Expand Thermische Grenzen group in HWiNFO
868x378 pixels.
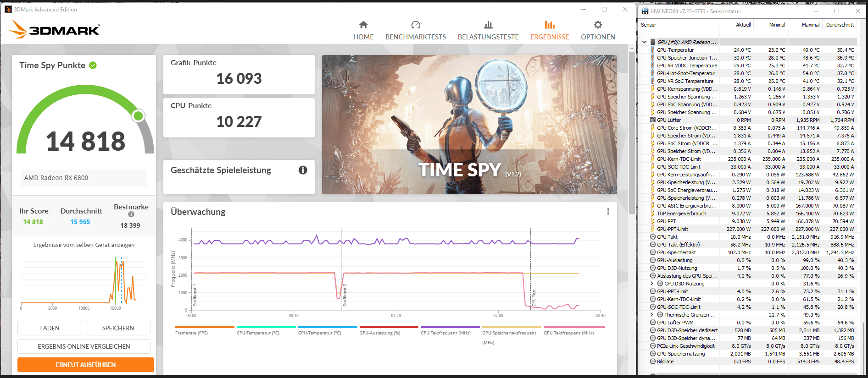pyautogui.click(x=651, y=315)
